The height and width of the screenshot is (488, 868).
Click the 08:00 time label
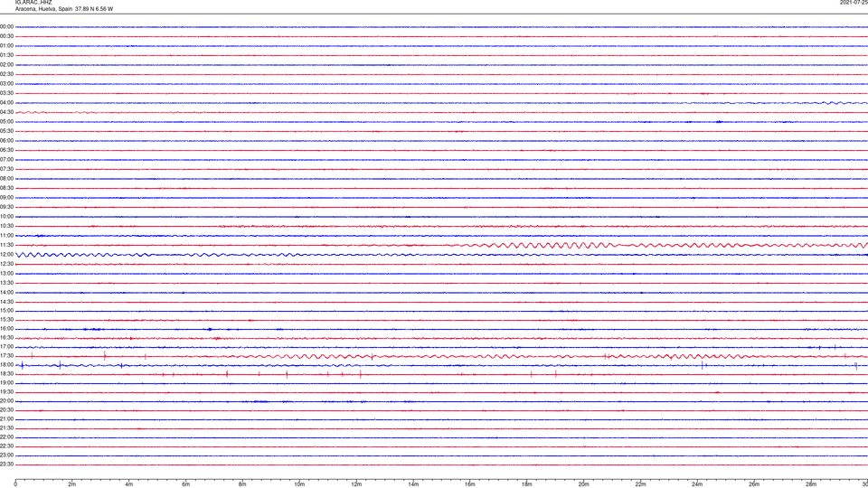point(6,179)
